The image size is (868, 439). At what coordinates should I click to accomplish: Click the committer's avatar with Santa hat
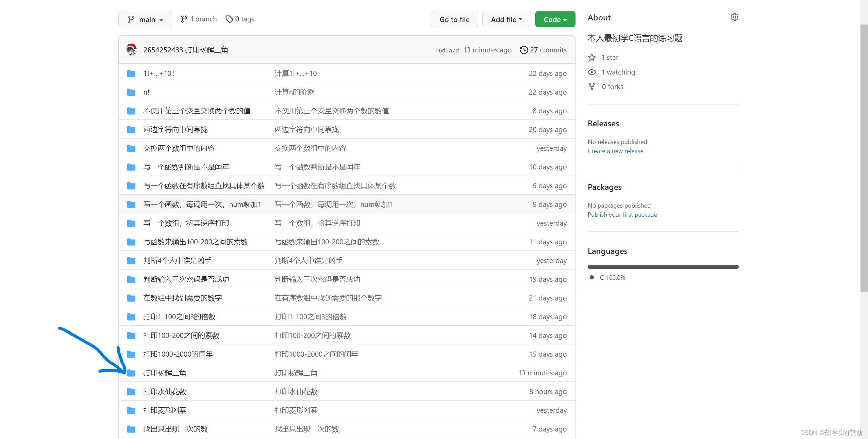tap(131, 50)
